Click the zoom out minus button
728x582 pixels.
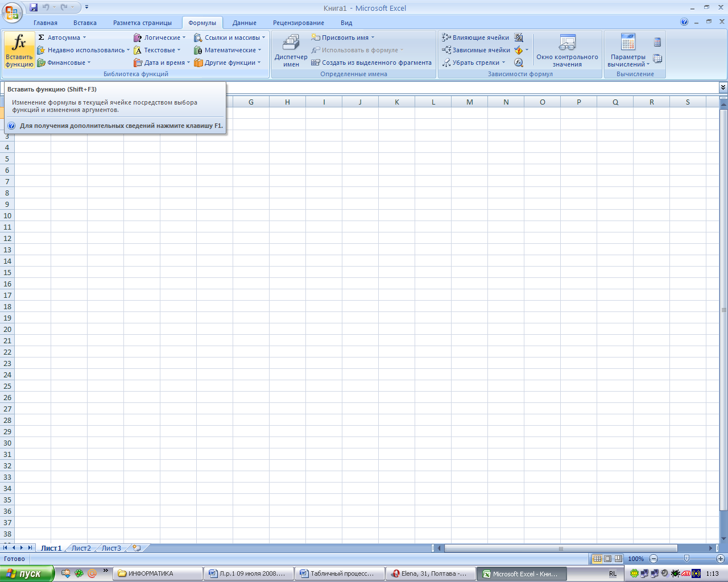pyautogui.click(x=653, y=559)
